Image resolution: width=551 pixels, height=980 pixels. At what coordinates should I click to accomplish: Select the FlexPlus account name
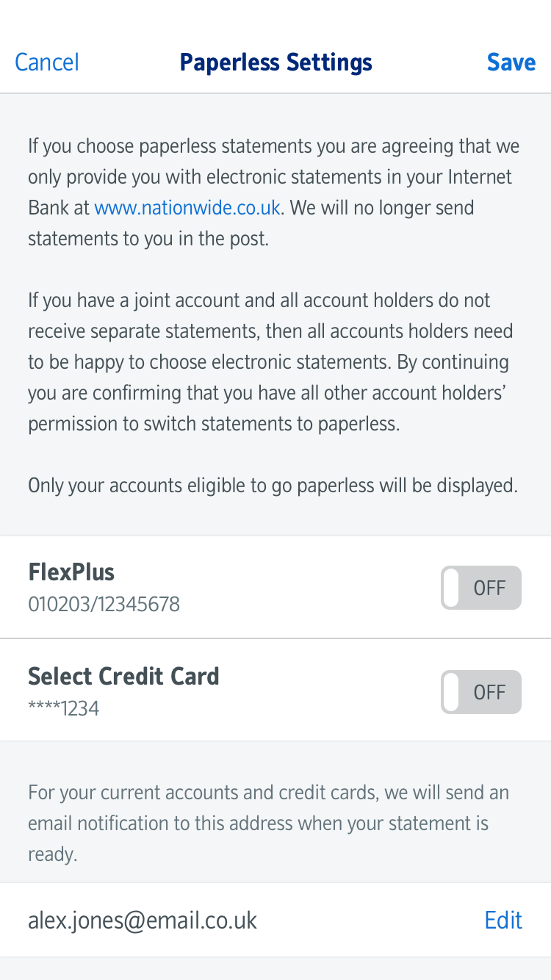71,572
